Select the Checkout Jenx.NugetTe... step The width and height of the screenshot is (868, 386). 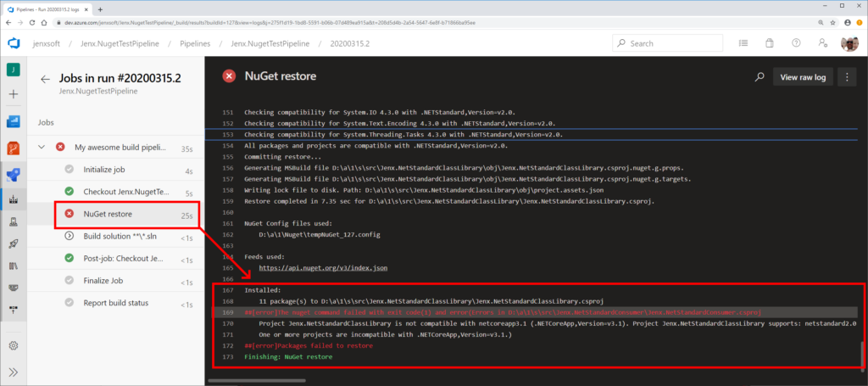(x=115, y=192)
